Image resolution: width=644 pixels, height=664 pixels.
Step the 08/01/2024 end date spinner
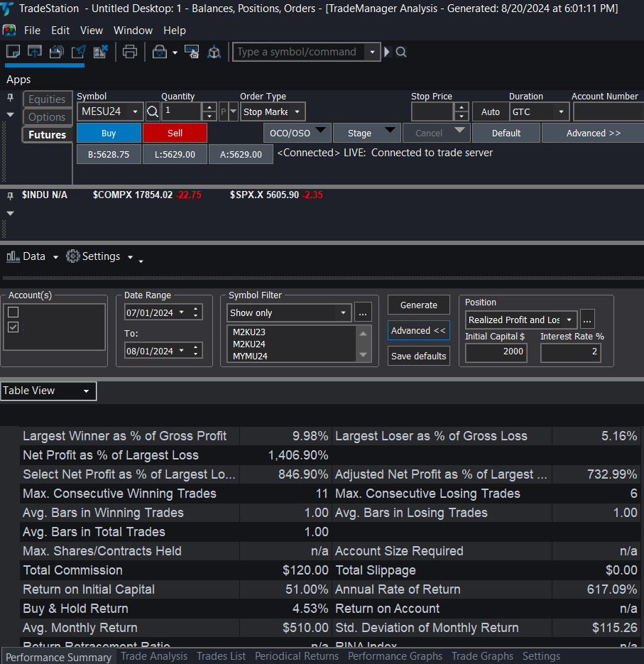click(x=195, y=351)
